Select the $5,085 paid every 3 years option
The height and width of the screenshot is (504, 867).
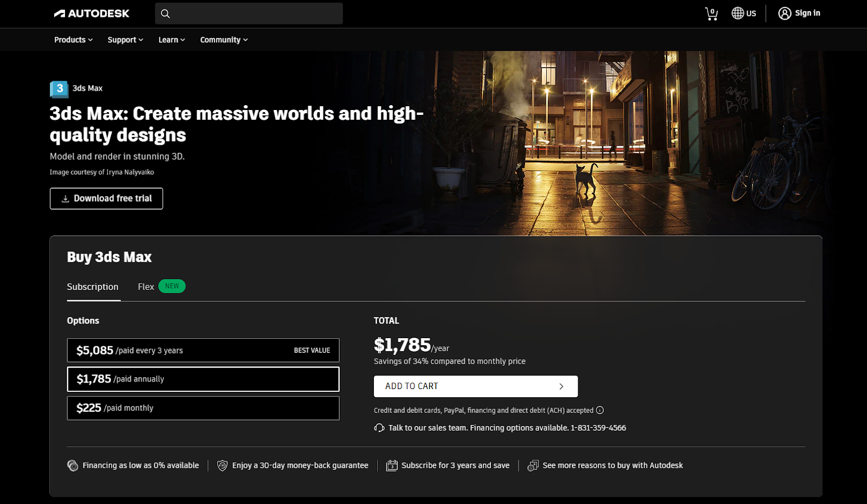pyautogui.click(x=203, y=350)
